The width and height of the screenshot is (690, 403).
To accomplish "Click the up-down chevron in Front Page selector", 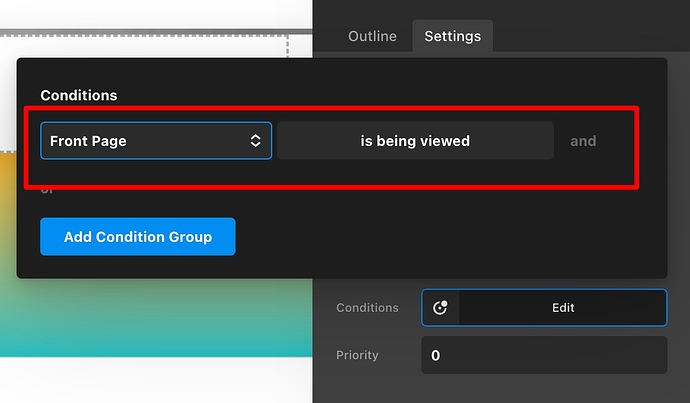I will tap(256, 141).
